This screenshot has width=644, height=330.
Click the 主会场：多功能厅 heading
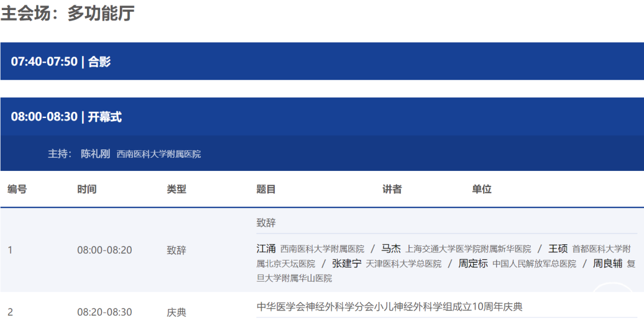click(x=67, y=13)
